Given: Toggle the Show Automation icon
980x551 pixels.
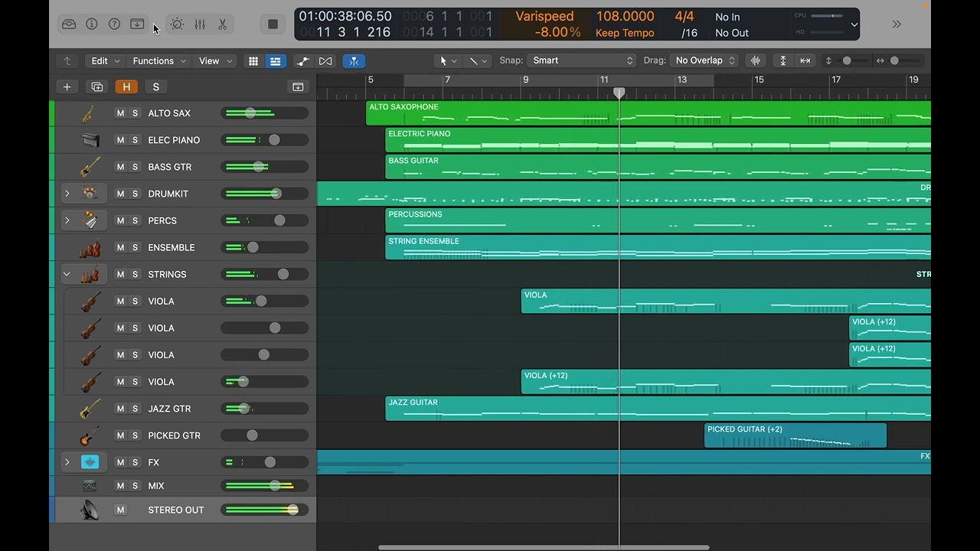Looking at the screenshot, I should coord(303,61).
